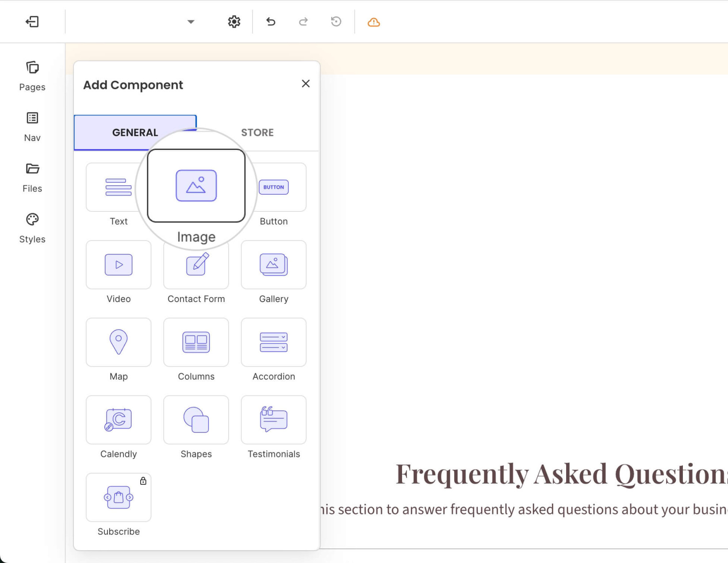
Task: Open the version history icon
Action: tap(336, 22)
